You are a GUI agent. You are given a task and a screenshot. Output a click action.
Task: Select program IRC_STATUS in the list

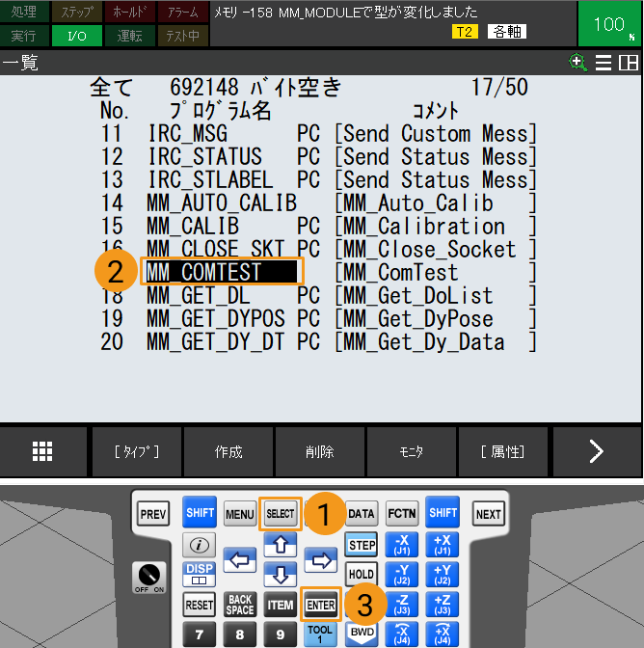coord(205,156)
